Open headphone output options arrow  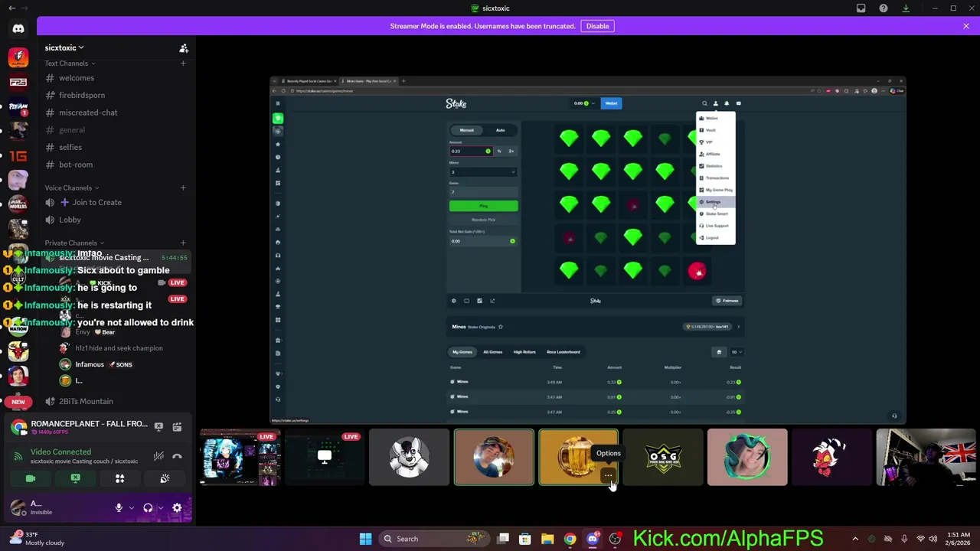click(160, 507)
